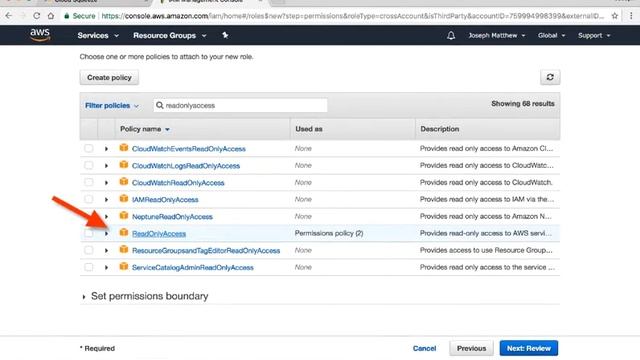Viewport: 640px width, 360px height.
Task: Click the browser forward arrow
Action: (23, 16)
